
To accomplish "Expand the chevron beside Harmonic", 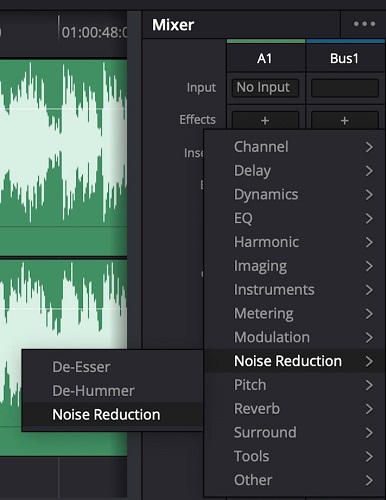I will (369, 242).
